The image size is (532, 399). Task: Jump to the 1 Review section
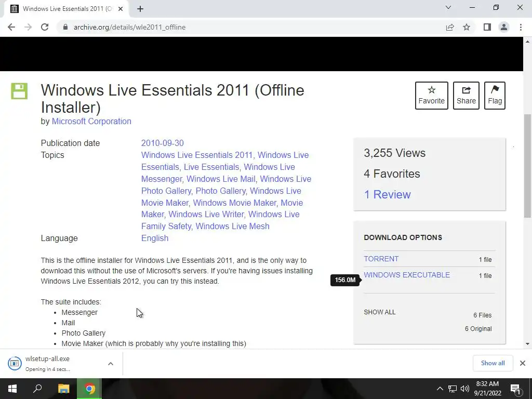coord(387,194)
